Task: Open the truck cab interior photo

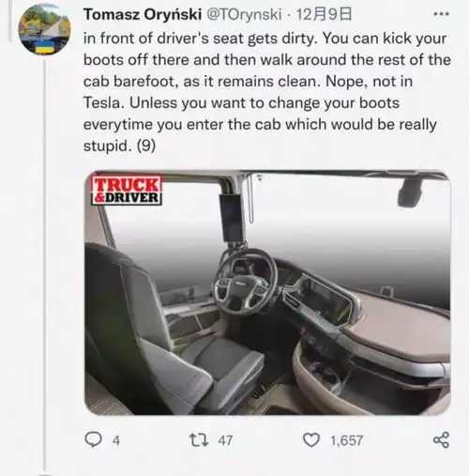Action: (267, 293)
